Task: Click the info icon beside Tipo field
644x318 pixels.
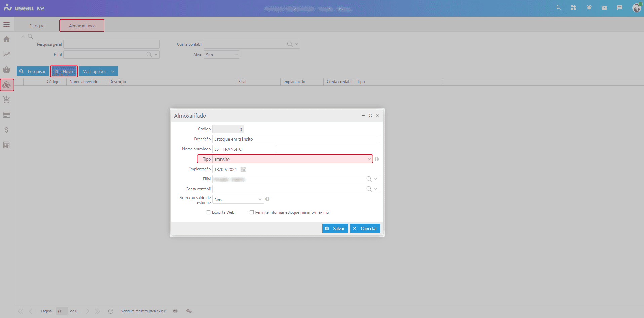Action: click(x=377, y=159)
